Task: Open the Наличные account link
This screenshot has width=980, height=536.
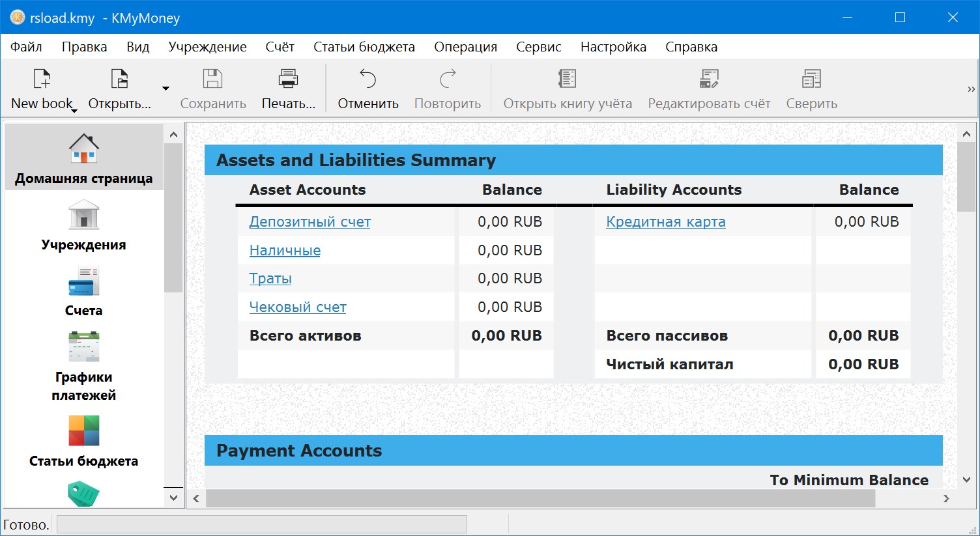Action: 285,251
